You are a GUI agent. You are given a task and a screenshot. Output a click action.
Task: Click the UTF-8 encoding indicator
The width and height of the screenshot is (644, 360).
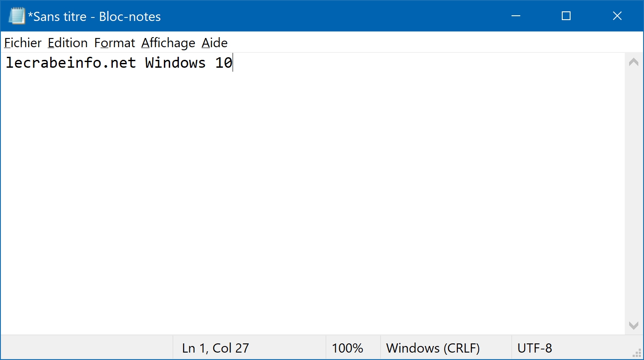(x=535, y=348)
